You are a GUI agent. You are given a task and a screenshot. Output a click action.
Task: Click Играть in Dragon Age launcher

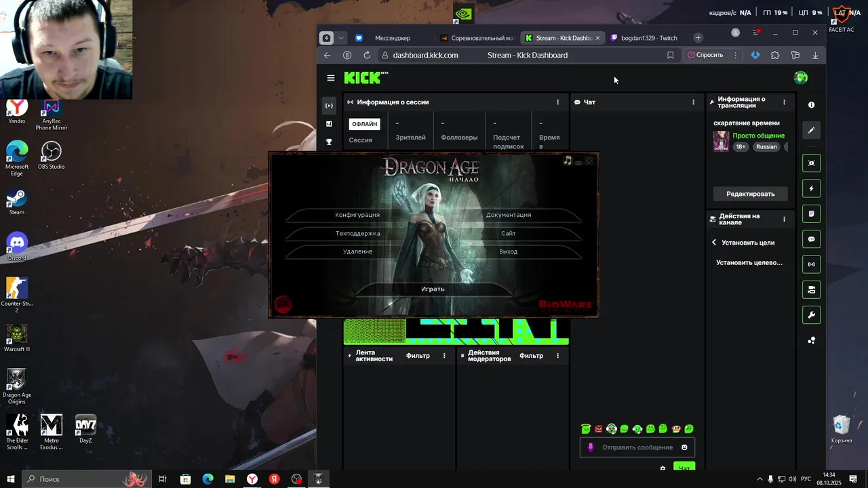(433, 289)
